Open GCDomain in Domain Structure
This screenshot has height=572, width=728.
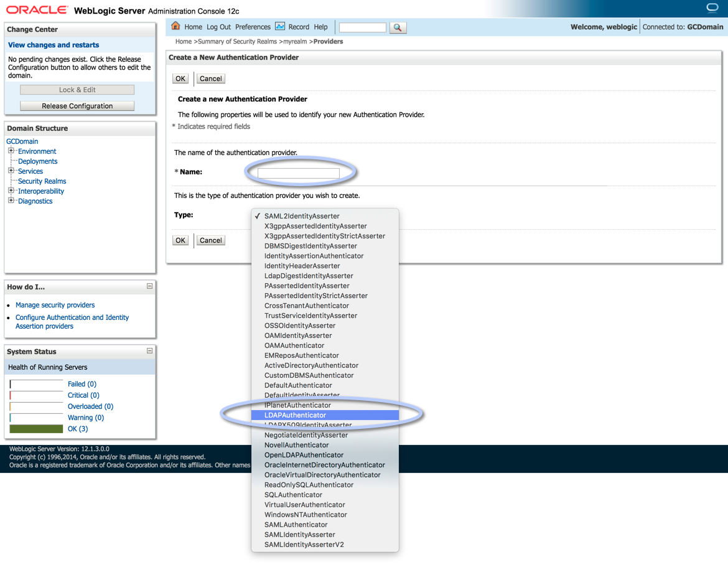[22, 141]
